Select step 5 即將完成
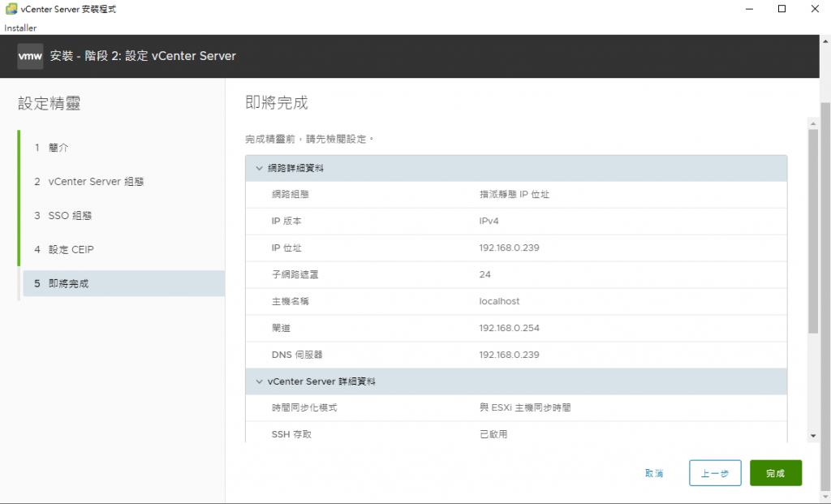The width and height of the screenshot is (831, 504). point(123,283)
